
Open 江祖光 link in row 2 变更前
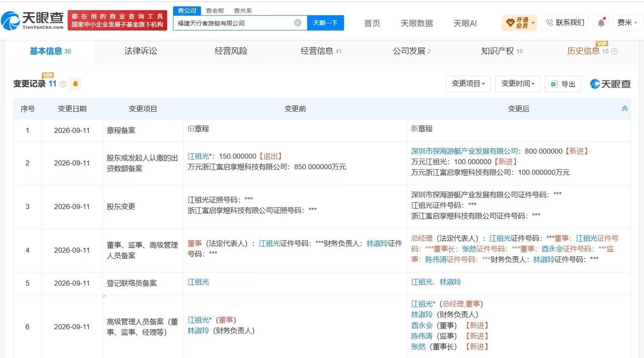click(x=198, y=156)
